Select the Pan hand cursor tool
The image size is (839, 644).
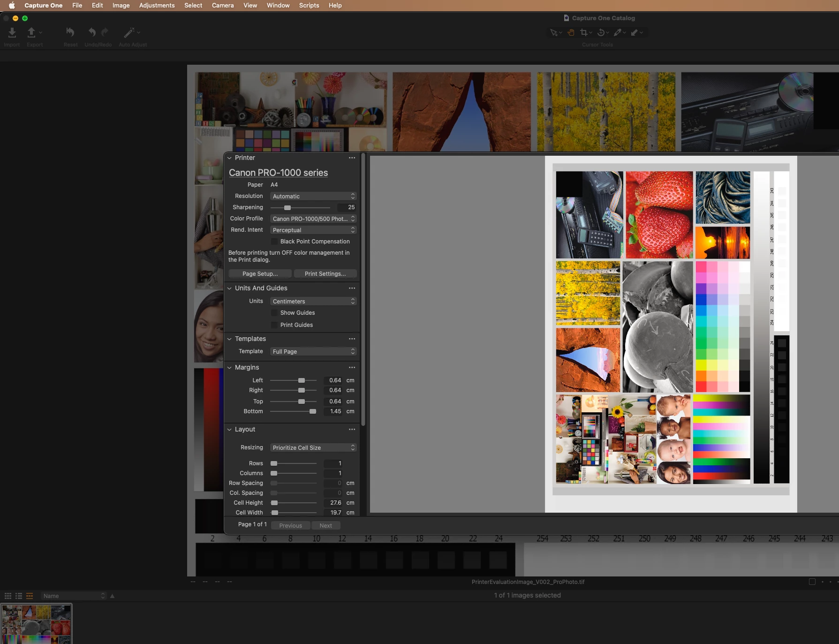pyautogui.click(x=571, y=32)
